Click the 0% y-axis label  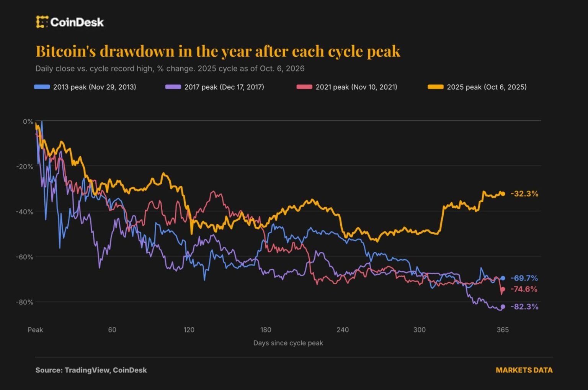pos(28,121)
